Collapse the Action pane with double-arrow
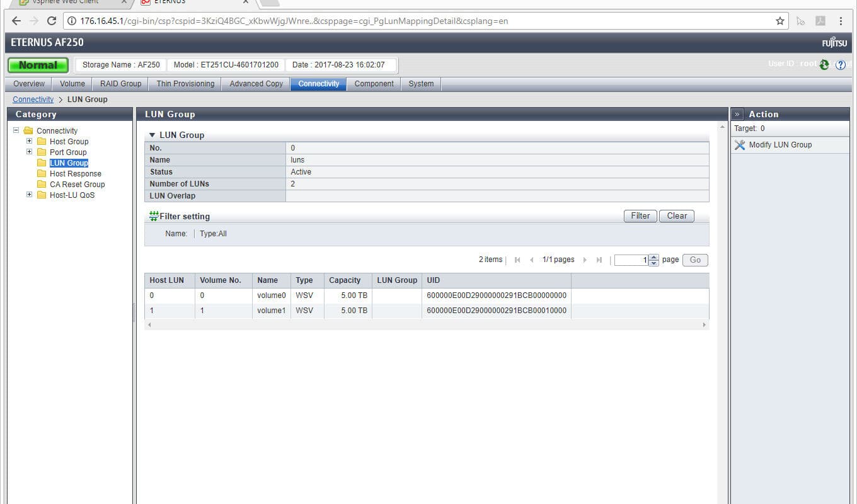Image resolution: width=857 pixels, height=504 pixels. pyautogui.click(x=737, y=114)
